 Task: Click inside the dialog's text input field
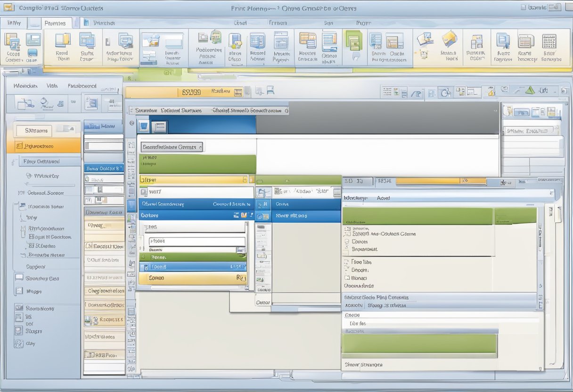(x=197, y=240)
